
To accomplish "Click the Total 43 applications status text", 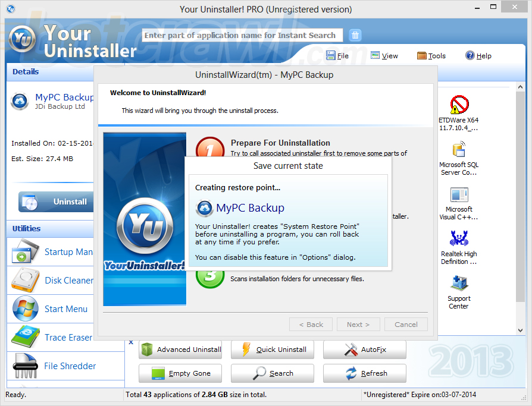I will (196, 395).
